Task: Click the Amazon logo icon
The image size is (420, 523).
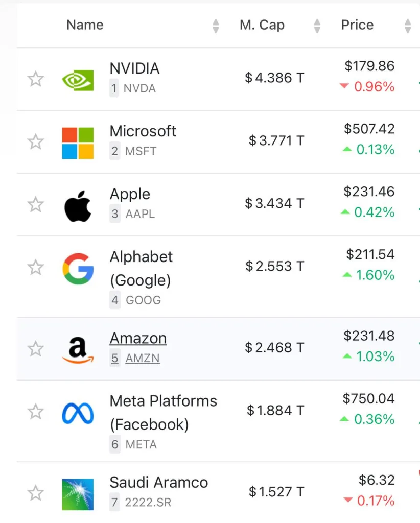Action: tap(78, 349)
